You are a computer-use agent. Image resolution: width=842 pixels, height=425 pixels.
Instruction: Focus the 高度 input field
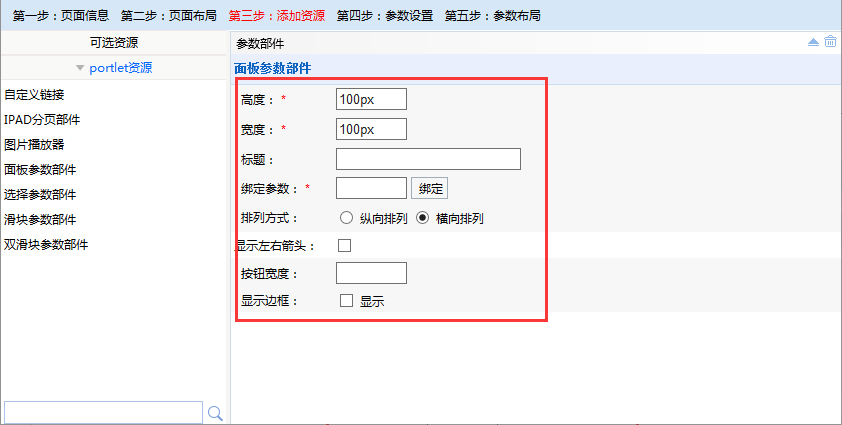tap(371, 99)
